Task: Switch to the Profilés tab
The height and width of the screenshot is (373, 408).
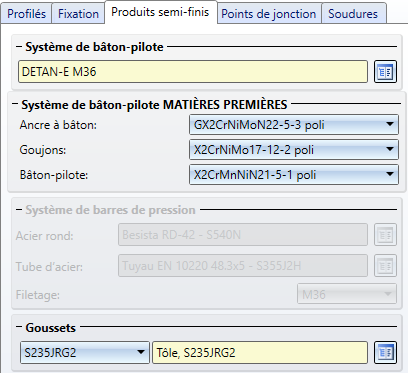Action: pos(26,14)
